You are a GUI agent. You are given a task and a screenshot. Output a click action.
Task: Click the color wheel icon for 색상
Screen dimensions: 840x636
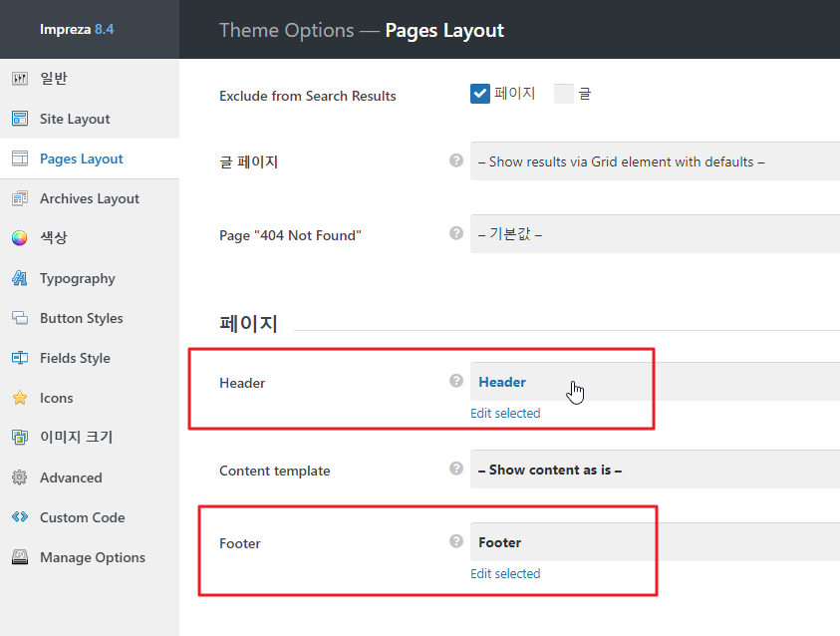[x=19, y=238]
